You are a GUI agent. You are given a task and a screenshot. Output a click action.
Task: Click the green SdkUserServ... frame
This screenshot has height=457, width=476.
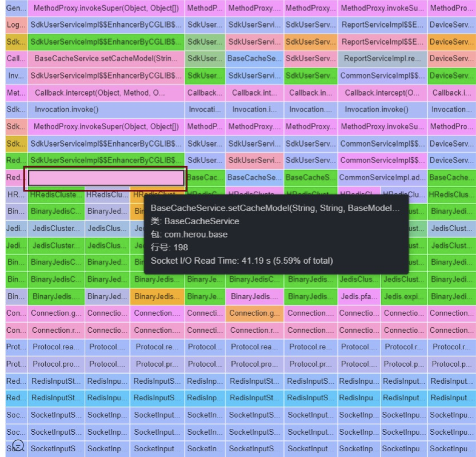pyautogui.click(x=310, y=76)
